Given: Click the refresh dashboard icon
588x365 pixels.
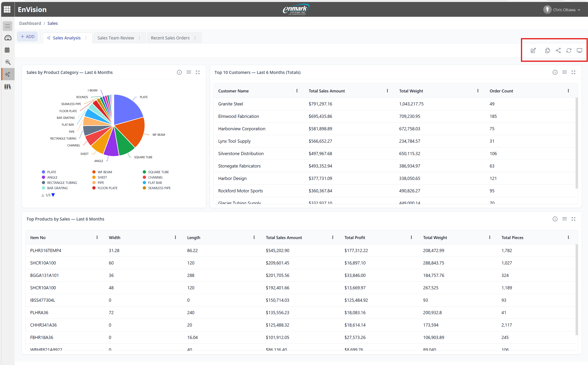Looking at the screenshot, I should point(569,50).
